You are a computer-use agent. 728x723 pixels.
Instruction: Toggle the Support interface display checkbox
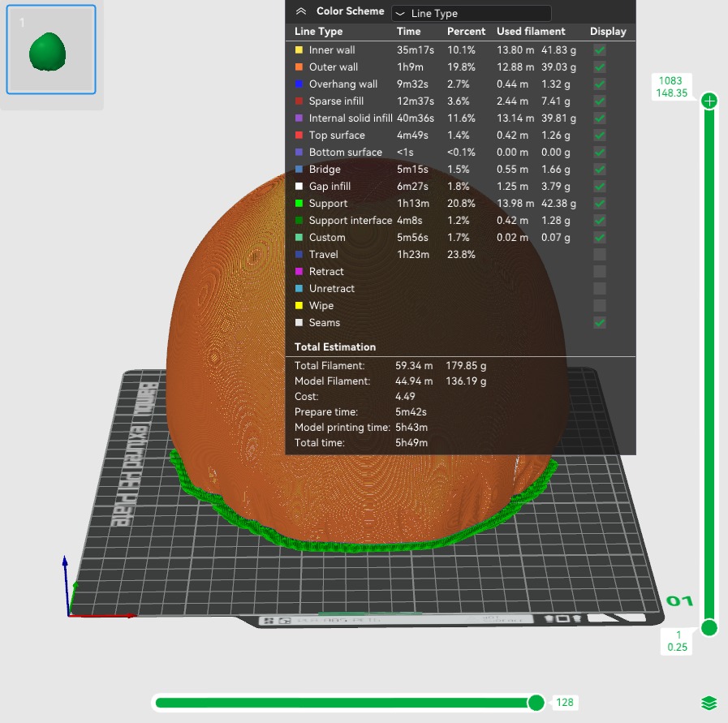[600, 221]
